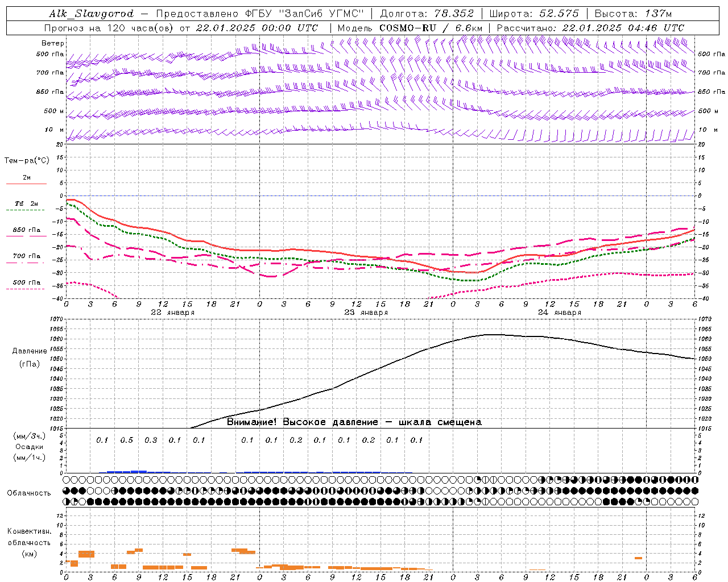Click the date label '22 января'
Viewport: 728px width, 582px height.
point(172,313)
